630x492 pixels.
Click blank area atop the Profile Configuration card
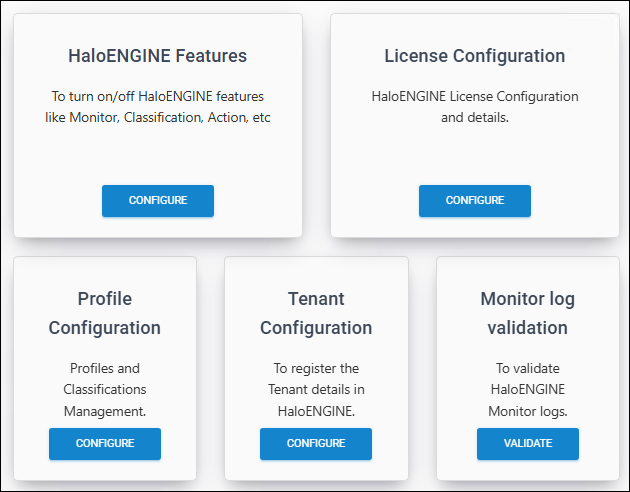coord(105,270)
